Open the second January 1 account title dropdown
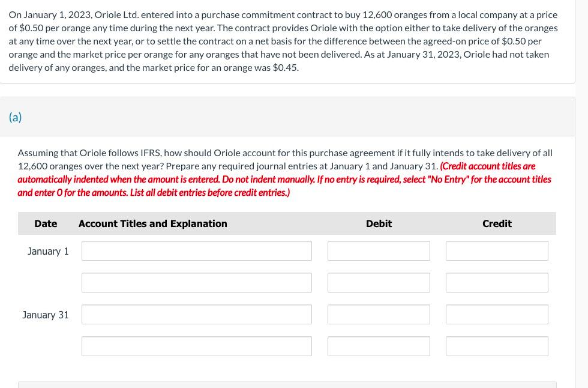Viewport: 588px width, 388px height. (x=196, y=282)
